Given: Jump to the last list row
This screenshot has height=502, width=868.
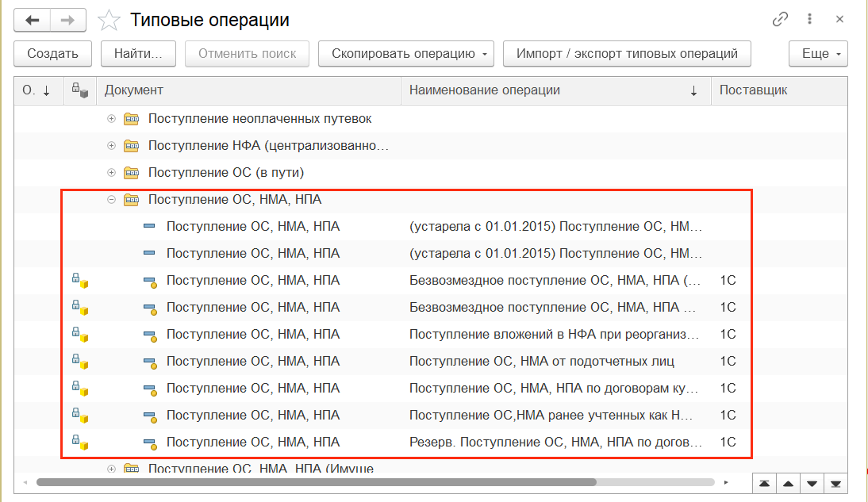Looking at the screenshot, I should [835, 483].
